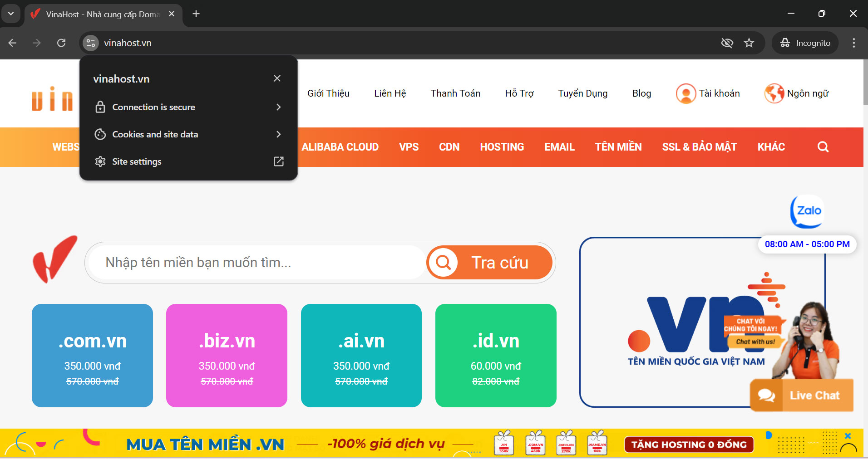Image resolution: width=868 pixels, height=459 pixels.
Task: Open the CDN menu item
Action: coord(449,147)
